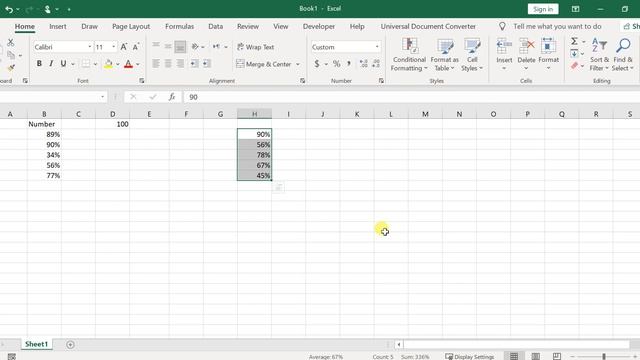The width and height of the screenshot is (640, 360).
Task: Click the Decrease Indent icon
Action: coord(194,64)
